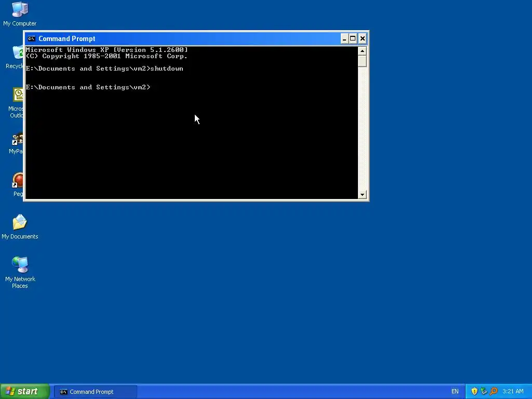The height and width of the screenshot is (399, 532).
Task: Click the 3:21 AM system clock
Action: pyautogui.click(x=513, y=392)
